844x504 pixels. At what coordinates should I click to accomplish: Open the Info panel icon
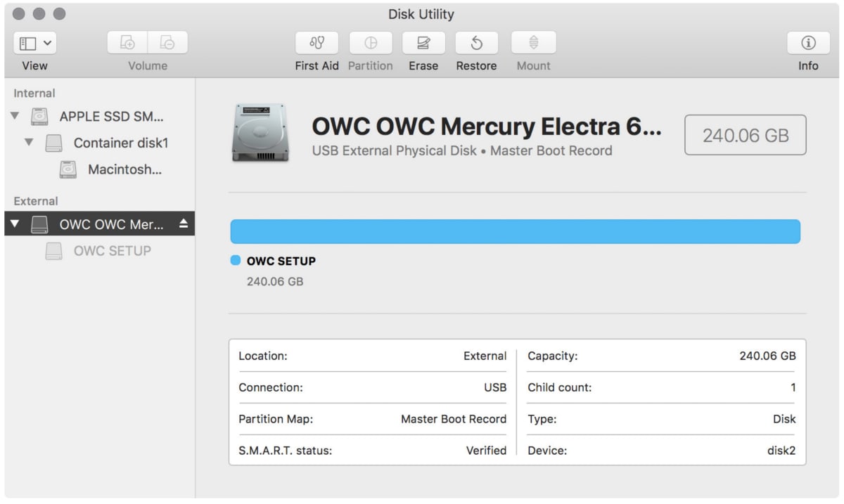808,43
